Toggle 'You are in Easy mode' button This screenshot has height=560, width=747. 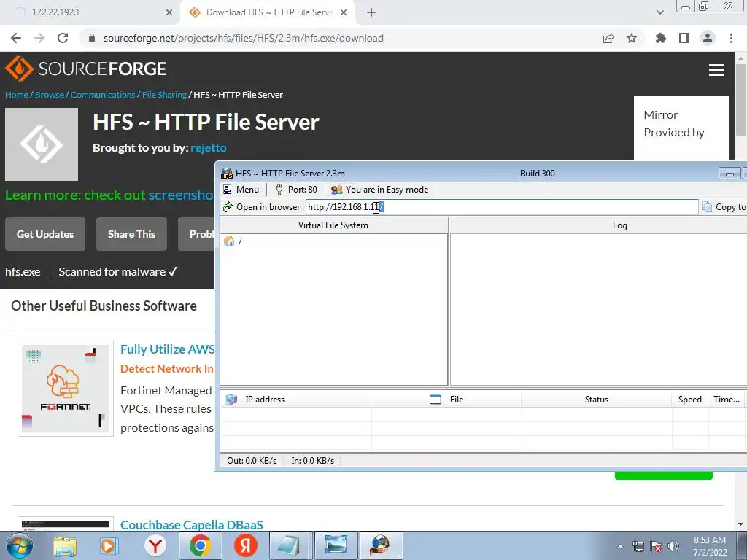[x=379, y=190]
